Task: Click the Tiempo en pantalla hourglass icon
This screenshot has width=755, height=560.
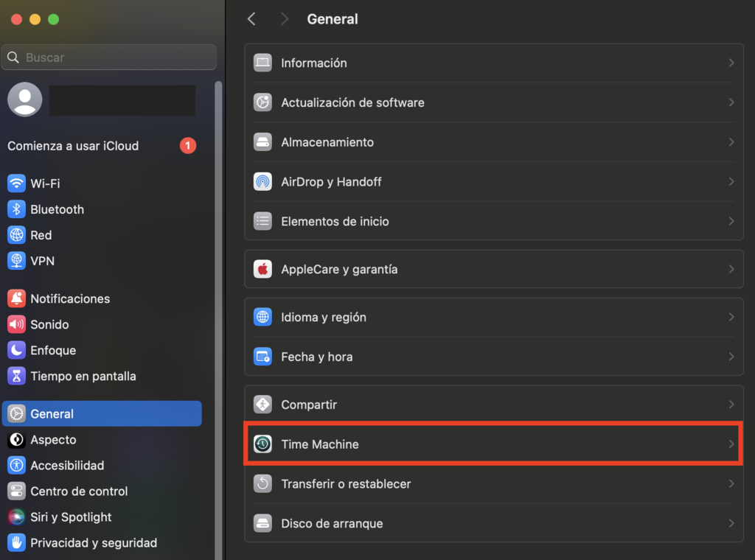Action: 16,376
